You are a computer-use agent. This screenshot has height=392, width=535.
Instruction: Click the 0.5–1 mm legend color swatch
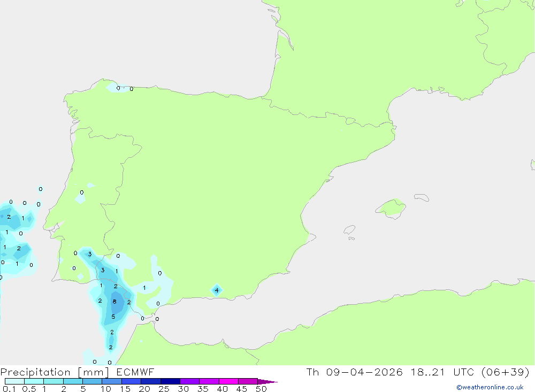tap(34, 381)
